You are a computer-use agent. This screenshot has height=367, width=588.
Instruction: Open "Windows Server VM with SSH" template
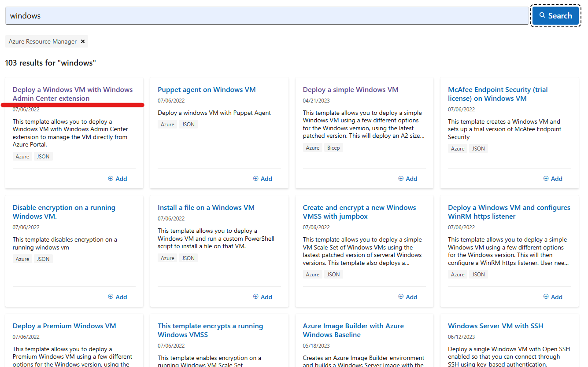coord(496,326)
